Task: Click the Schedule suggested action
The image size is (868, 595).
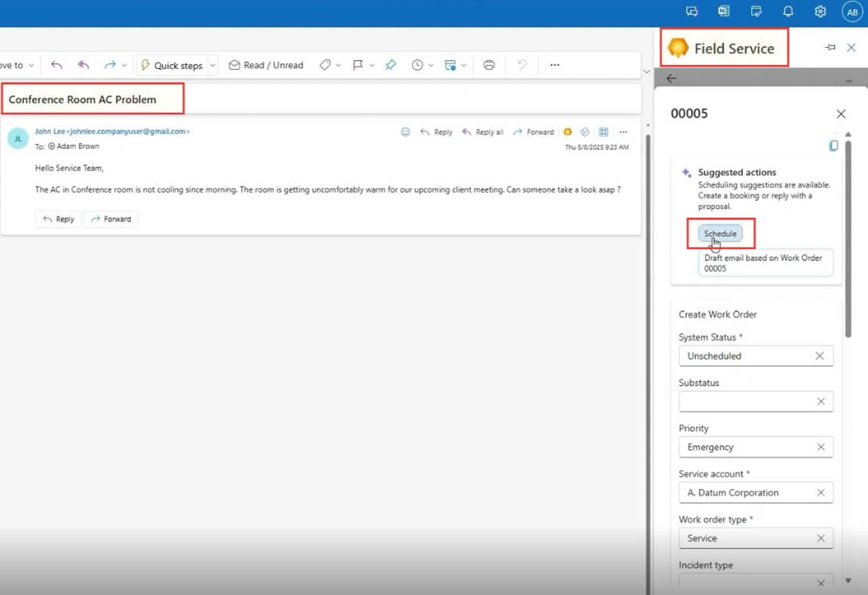Action: click(x=720, y=234)
